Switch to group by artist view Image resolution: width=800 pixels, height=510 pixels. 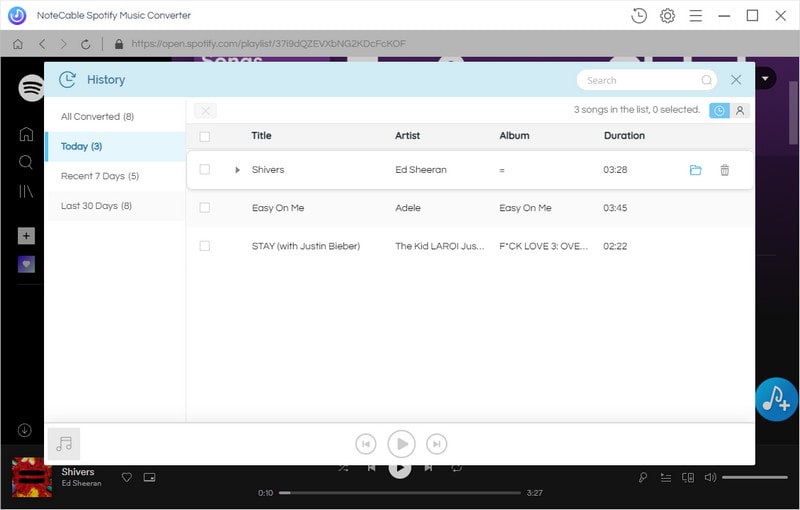point(740,111)
